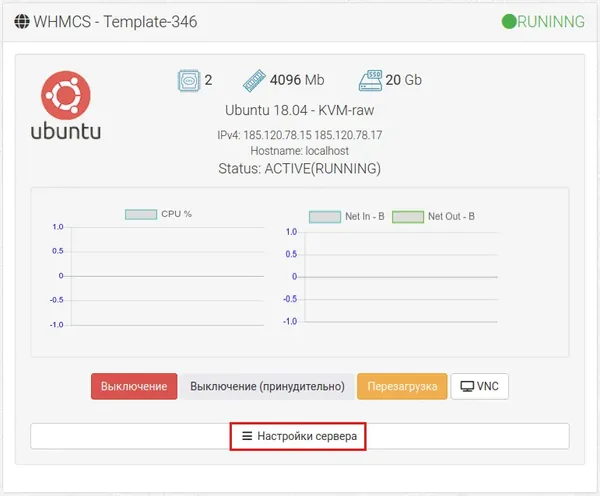Click the green RUNINNG status dot
Screen dimensions: 600x496
tap(509, 21)
